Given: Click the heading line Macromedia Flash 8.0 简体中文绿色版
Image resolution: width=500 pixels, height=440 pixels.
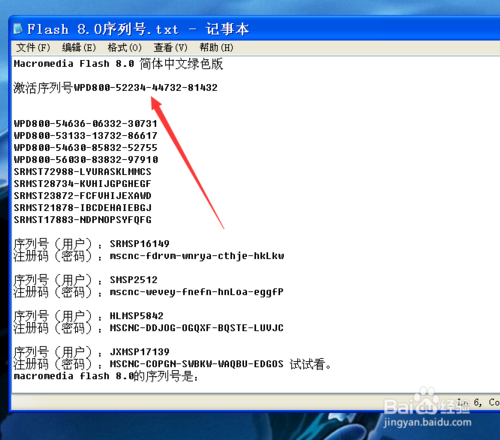Looking at the screenshot, I should click(x=118, y=64).
